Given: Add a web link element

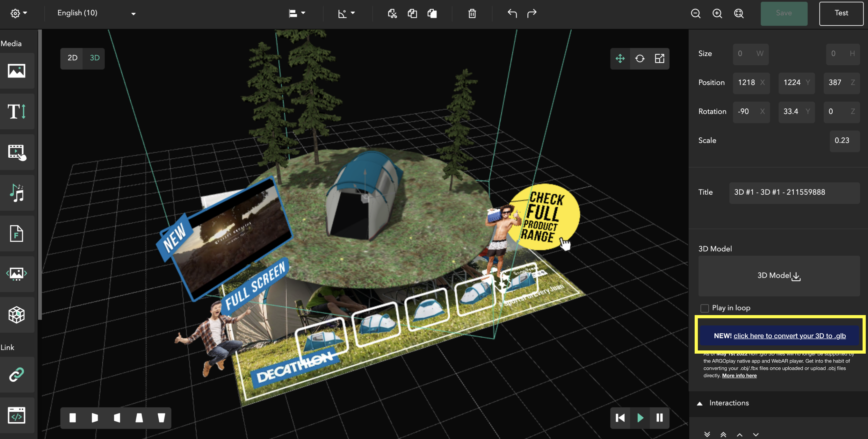Looking at the screenshot, I should coord(17,374).
